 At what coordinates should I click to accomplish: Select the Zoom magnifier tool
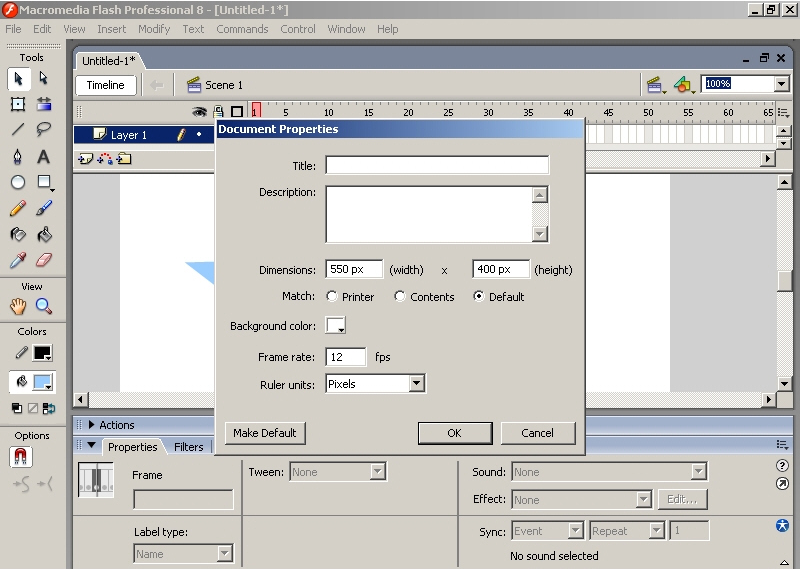click(x=44, y=306)
